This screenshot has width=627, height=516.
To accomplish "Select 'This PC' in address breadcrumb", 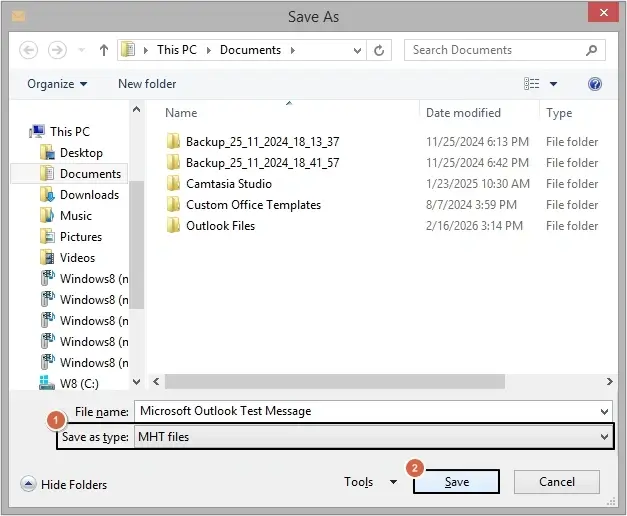I will (177, 50).
